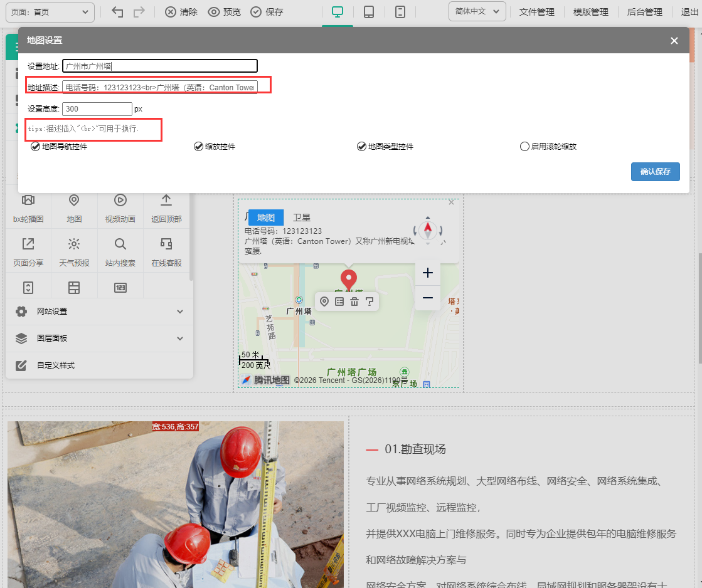Select the 天气预报 weather widget
702x588 pixels.
[74, 253]
